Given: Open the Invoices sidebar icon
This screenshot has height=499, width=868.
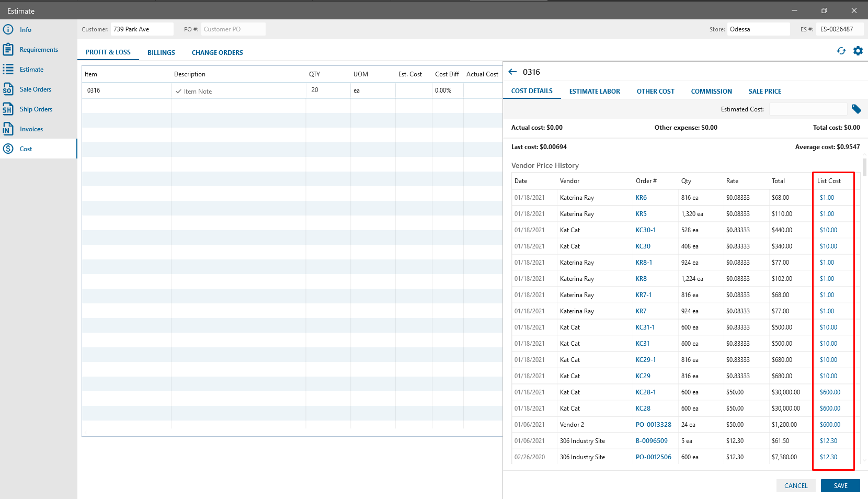Looking at the screenshot, I should [x=8, y=129].
